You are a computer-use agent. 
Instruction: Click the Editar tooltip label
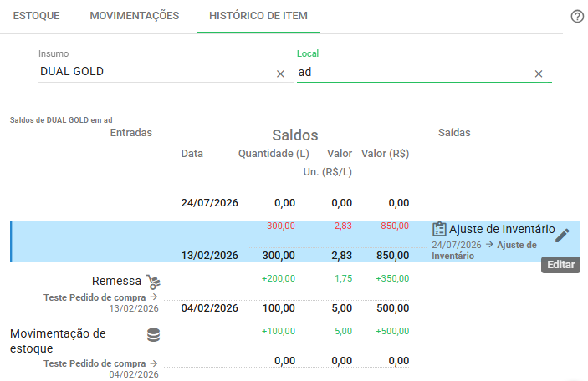(560, 265)
